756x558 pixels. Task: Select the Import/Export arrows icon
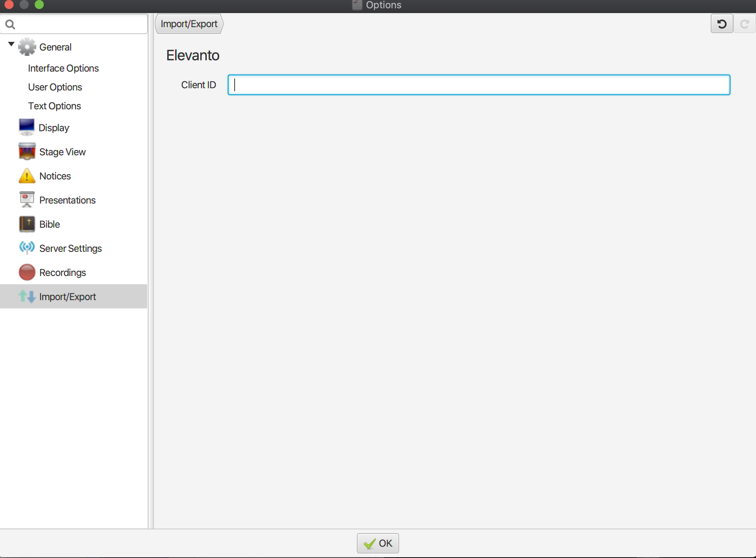(x=27, y=296)
